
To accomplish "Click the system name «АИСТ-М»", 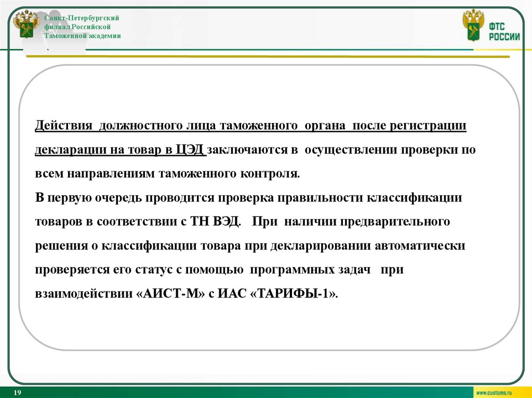I will (170, 294).
